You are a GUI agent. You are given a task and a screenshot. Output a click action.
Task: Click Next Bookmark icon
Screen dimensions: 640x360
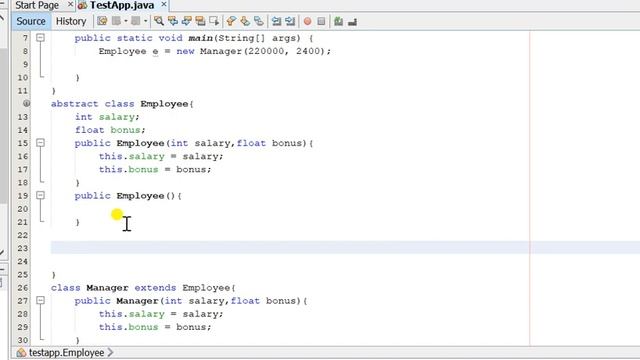click(x=245, y=21)
